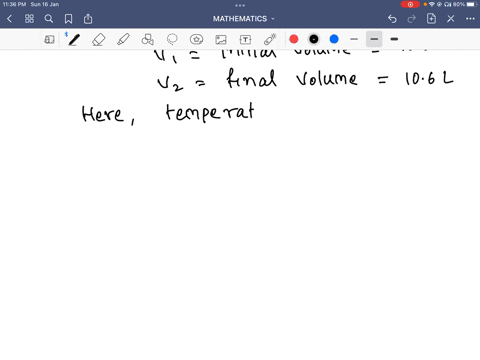Viewport: 480px width, 360px height.
Task: Add a new page
Action: [431, 18]
